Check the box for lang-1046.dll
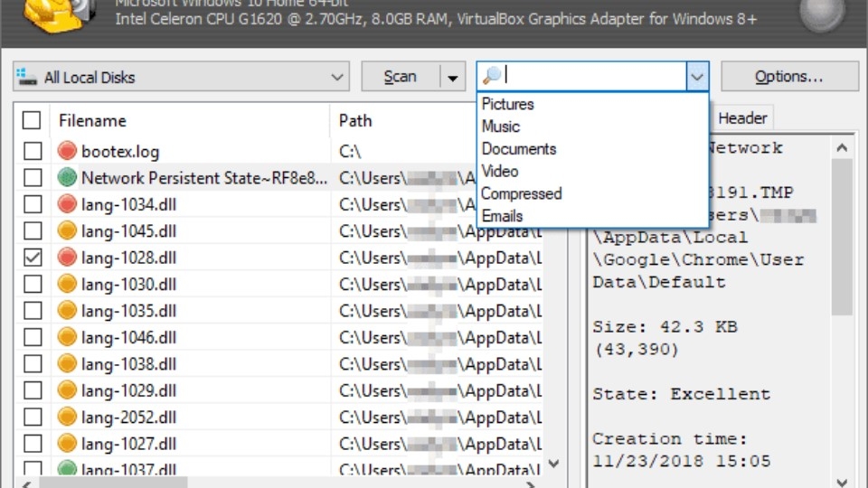Viewport: 868px width, 488px height. 33,336
